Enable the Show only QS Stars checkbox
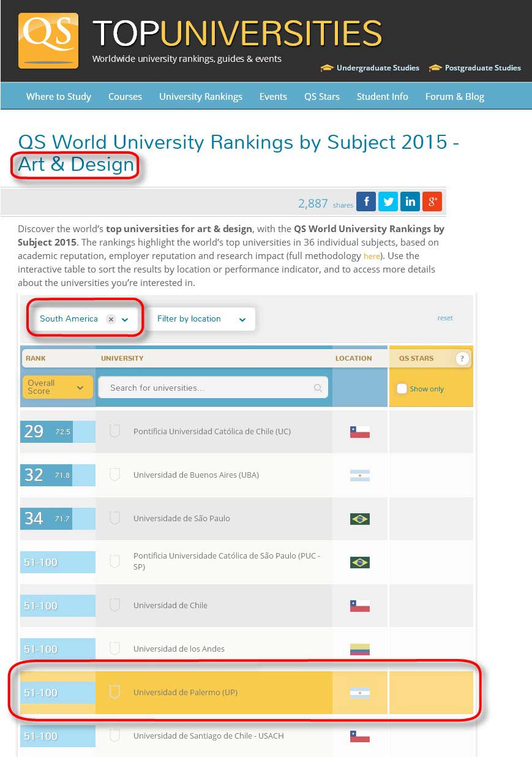Image resolution: width=532 pixels, height=757 pixels. click(x=402, y=388)
